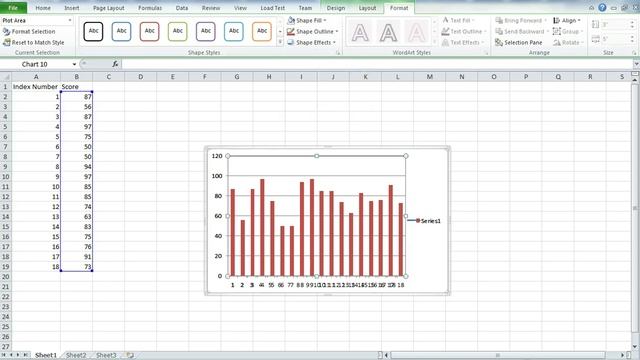Select the first WordArt style A

point(360,33)
